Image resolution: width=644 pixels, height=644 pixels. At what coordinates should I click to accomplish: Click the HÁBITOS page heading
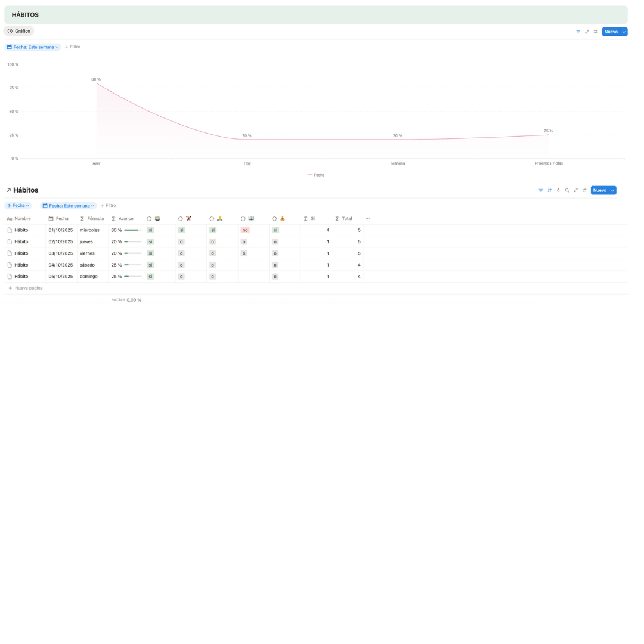25,15
